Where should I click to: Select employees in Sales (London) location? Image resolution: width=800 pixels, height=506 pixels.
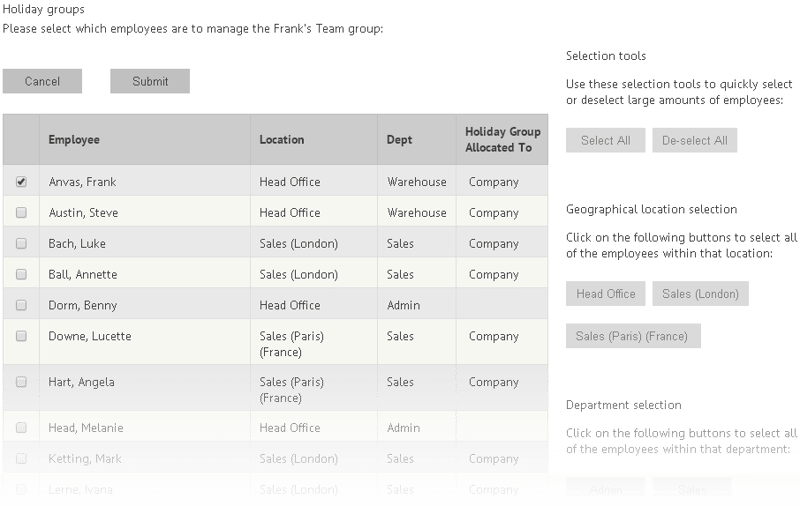(x=701, y=294)
